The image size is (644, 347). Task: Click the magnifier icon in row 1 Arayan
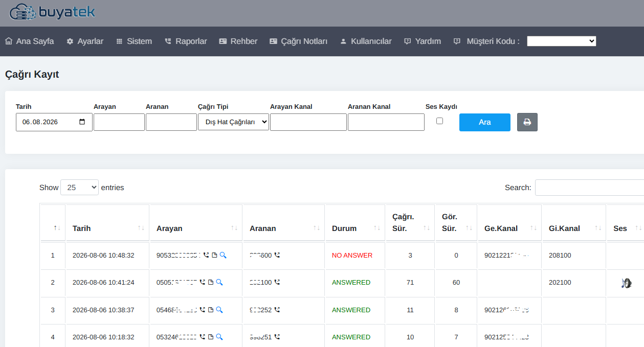(x=223, y=255)
